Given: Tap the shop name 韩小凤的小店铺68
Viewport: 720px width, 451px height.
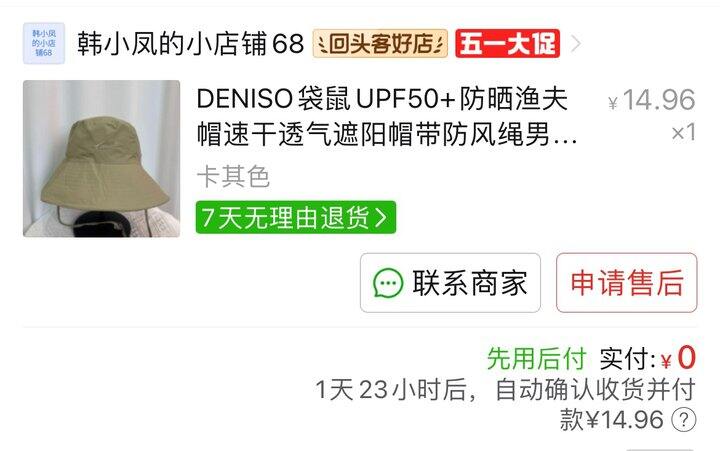Looking at the screenshot, I should pos(191,44).
